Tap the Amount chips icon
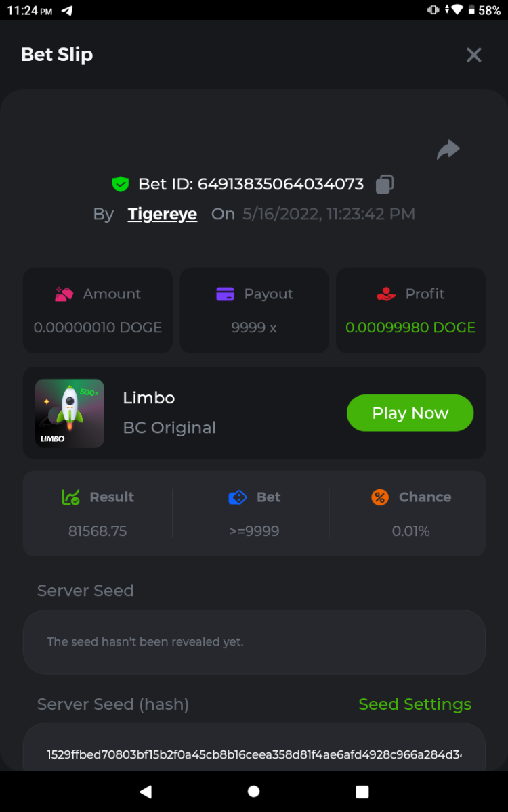The height and width of the screenshot is (812, 508). (64, 294)
